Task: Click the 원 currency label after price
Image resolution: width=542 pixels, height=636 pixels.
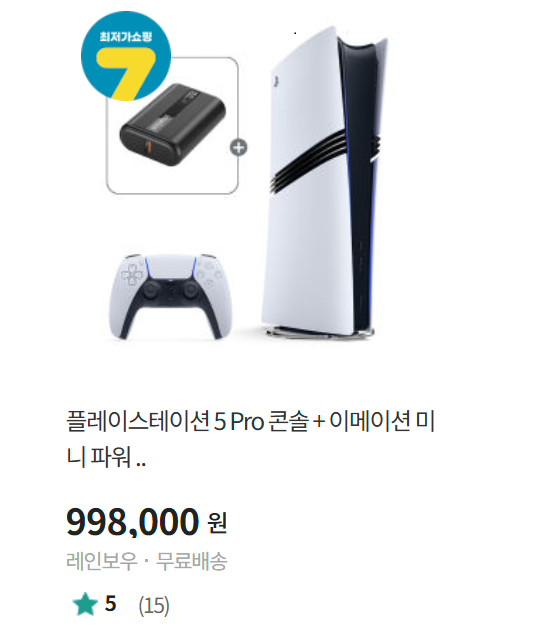Action: click(217, 523)
